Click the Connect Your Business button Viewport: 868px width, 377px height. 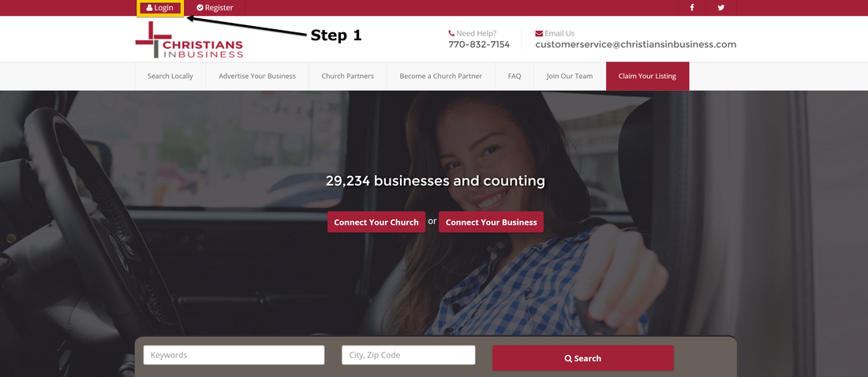click(491, 222)
